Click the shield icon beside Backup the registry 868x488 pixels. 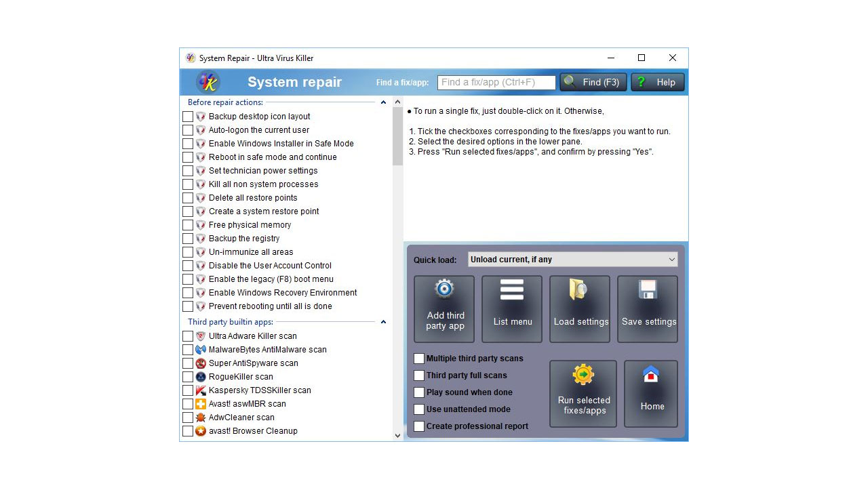(x=201, y=239)
